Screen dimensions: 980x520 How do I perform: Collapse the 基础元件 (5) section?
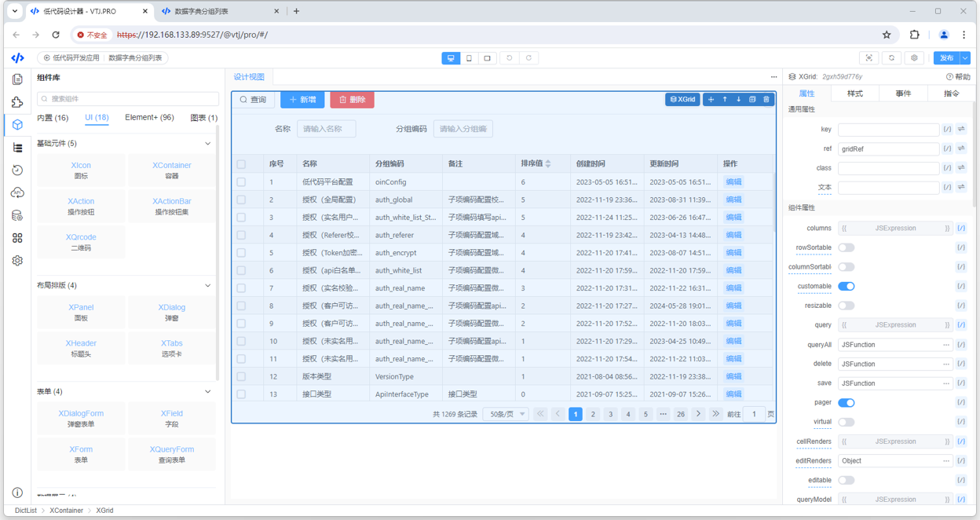click(x=207, y=144)
